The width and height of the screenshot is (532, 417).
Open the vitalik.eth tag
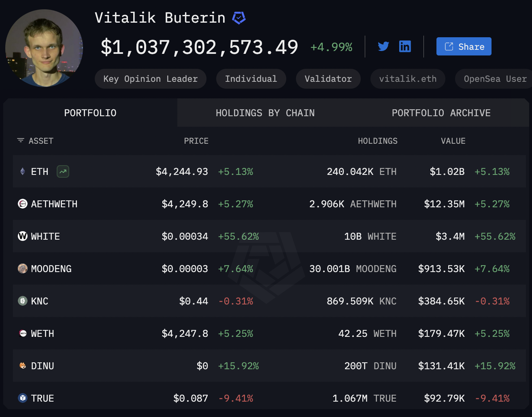407,79
